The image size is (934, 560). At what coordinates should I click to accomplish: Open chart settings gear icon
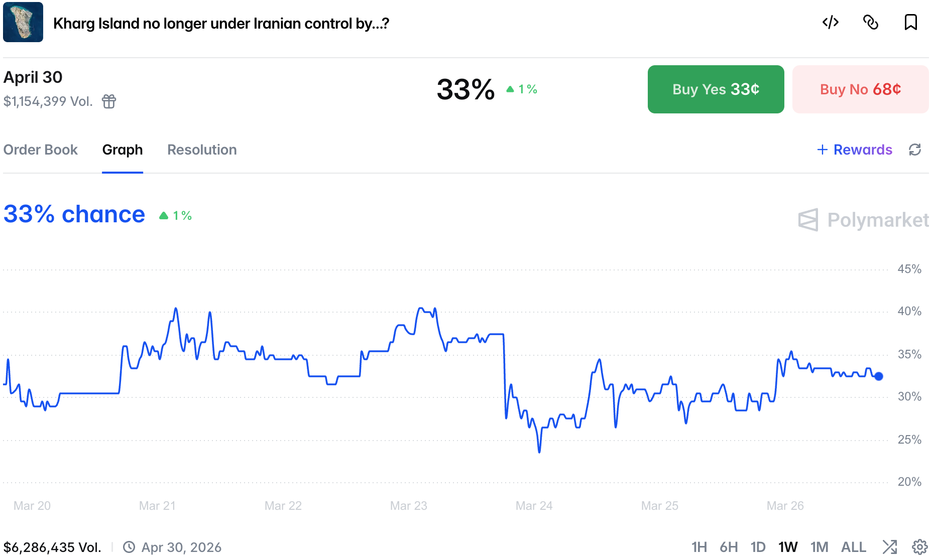tap(919, 547)
